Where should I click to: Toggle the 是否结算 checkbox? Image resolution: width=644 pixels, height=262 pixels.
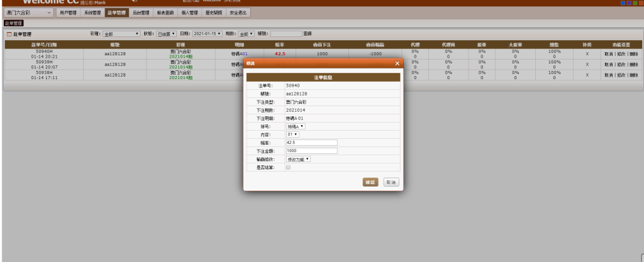pos(289,168)
